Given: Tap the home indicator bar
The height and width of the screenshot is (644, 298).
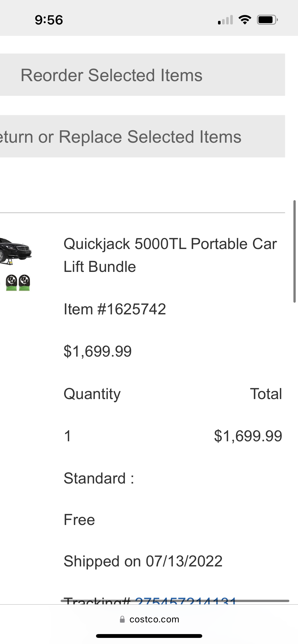Looking at the screenshot, I should tap(149, 636).
